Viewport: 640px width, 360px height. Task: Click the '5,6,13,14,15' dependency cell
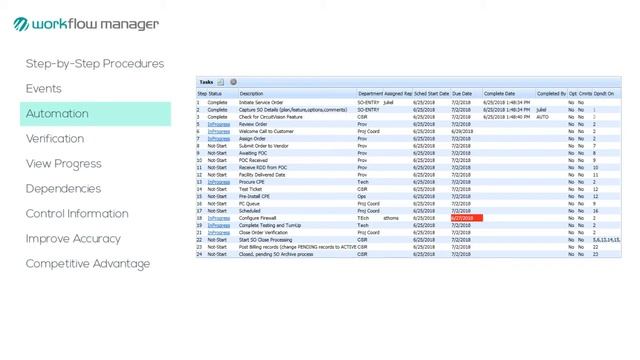[607, 240]
